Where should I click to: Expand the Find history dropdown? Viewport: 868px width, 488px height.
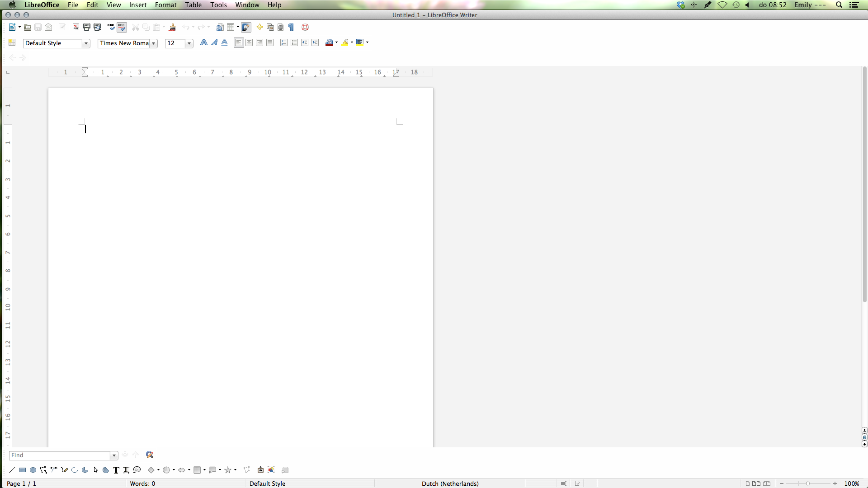point(114,455)
